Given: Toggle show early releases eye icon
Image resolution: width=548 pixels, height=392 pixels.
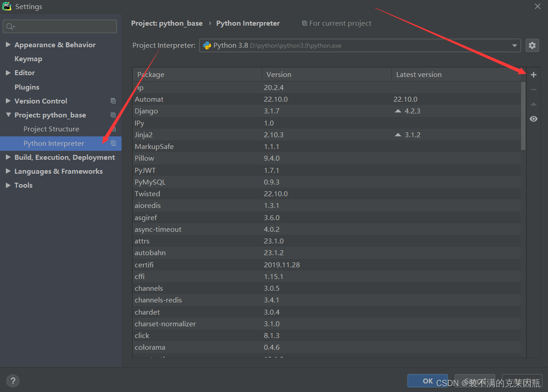Looking at the screenshot, I should [534, 119].
